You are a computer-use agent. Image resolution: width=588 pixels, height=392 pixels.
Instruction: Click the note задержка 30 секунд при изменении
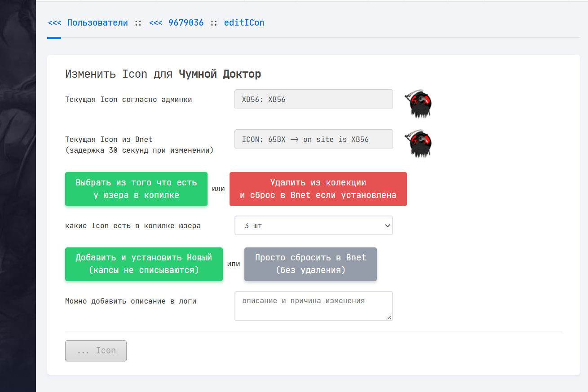pyautogui.click(x=139, y=150)
